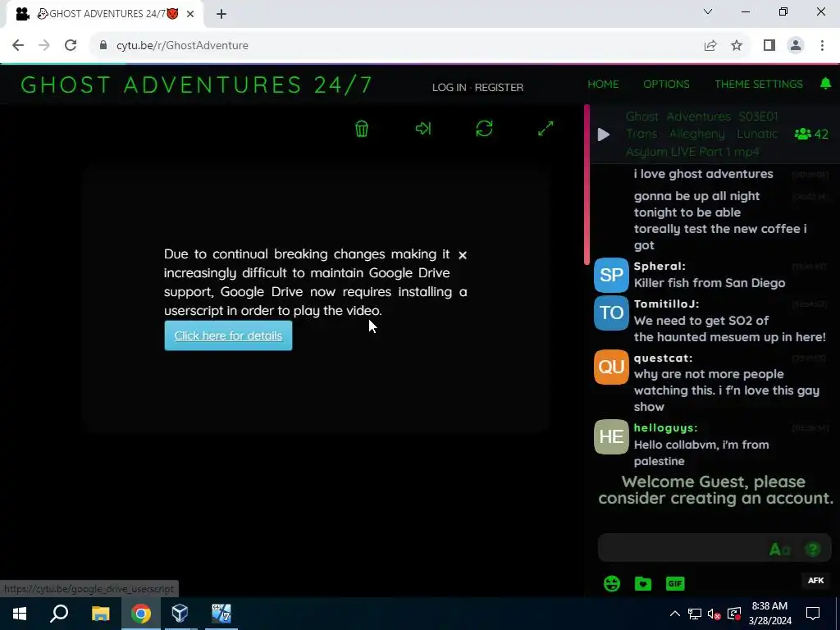Click the green notification bell icon
The width and height of the screenshot is (840, 630).
click(x=825, y=84)
